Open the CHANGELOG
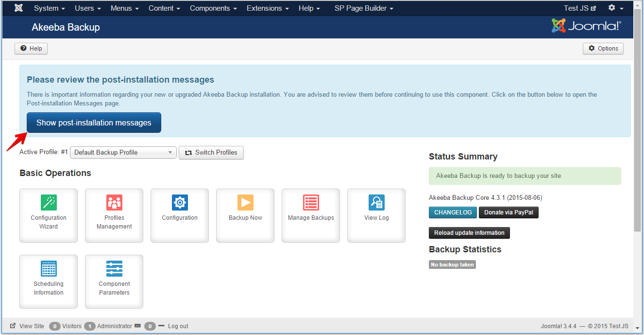The height and width of the screenshot is (335, 644). (x=452, y=212)
